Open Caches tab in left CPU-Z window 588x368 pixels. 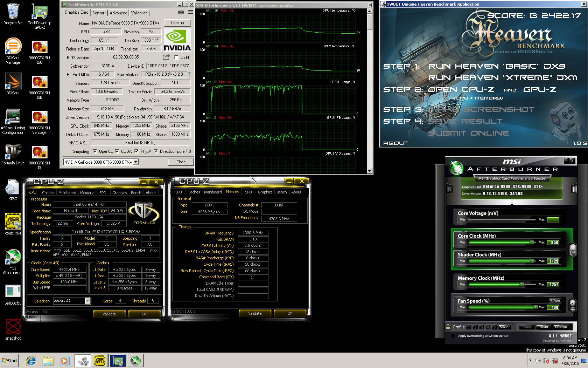48,192
